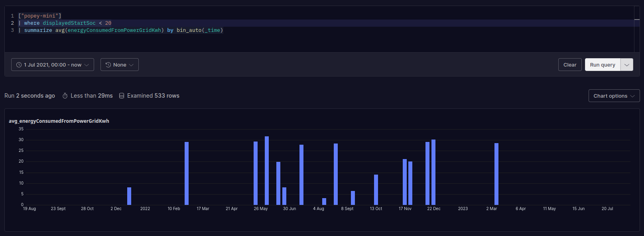The height and width of the screenshot is (236, 644).
Task: Click the 'Examined 533 rows' text
Action: click(153, 96)
